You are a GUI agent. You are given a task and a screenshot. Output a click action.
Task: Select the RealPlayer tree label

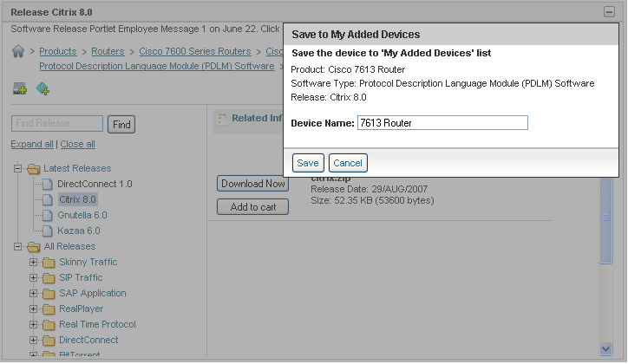point(82,309)
